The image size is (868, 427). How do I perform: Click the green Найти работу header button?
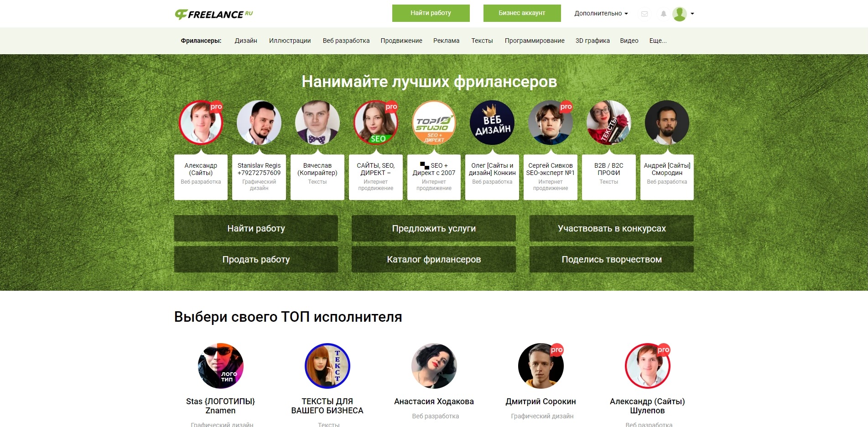pyautogui.click(x=431, y=13)
